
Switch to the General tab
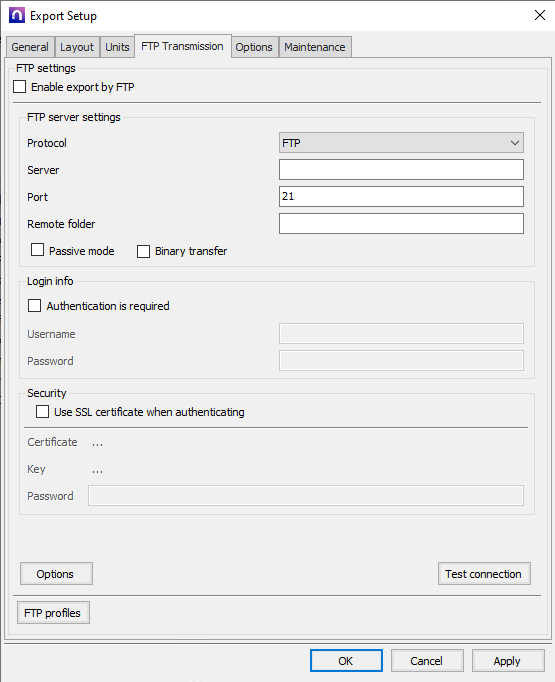(x=30, y=47)
